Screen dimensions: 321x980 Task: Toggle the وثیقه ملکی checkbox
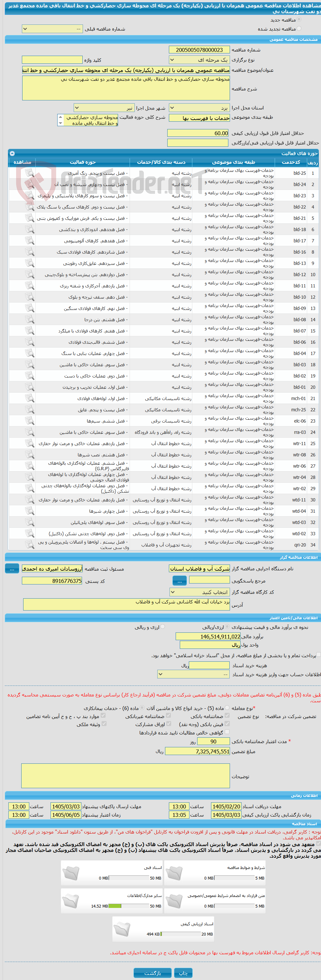point(104,723)
